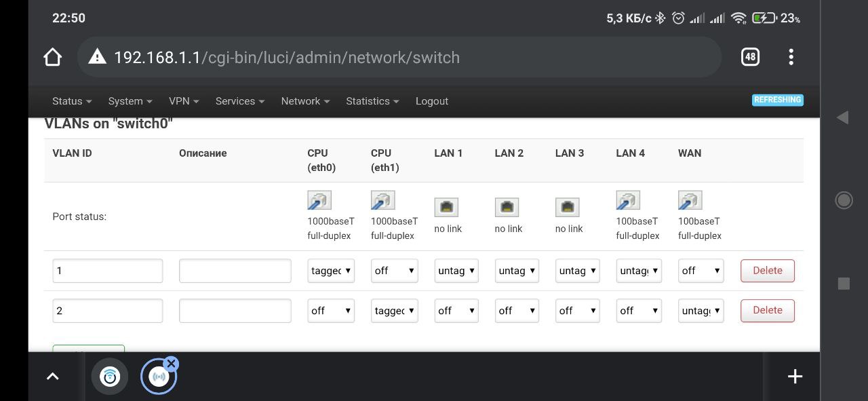
Task: Click the LAN 2 port status icon
Action: (507, 207)
